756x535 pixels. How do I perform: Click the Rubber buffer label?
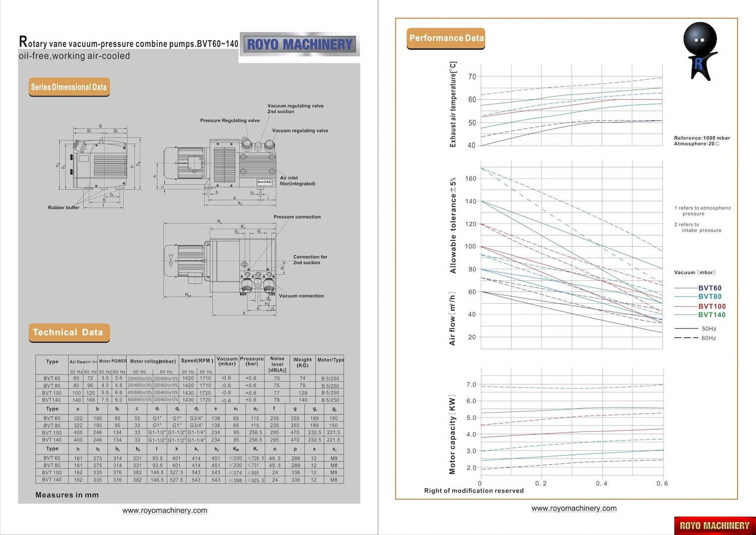[63, 208]
